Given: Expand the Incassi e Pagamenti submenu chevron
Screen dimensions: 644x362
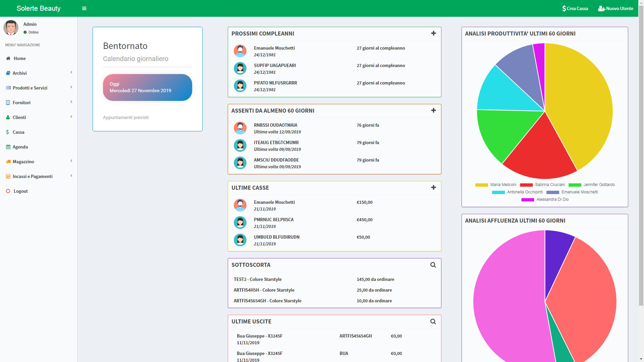Looking at the screenshot, I should [x=71, y=176].
